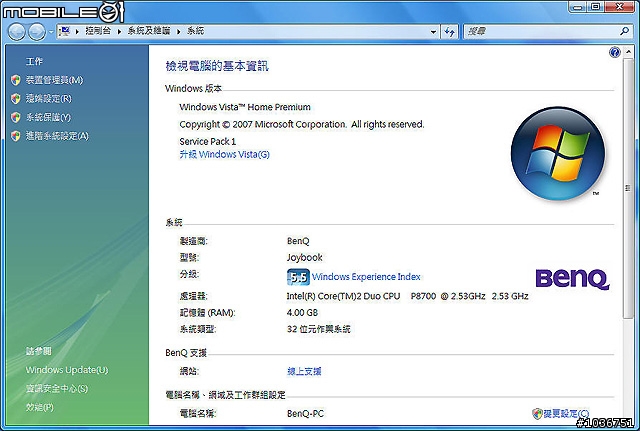Click shield icon beside 進階系統設定(A)
The image size is (640, 431).
(x=16, y=136)
